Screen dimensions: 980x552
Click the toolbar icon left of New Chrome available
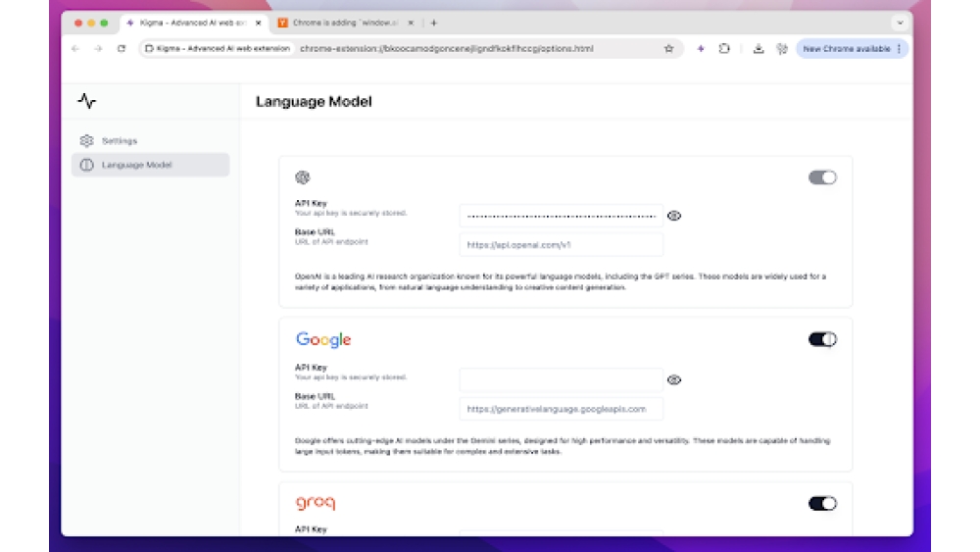click(x=781, y=49)
